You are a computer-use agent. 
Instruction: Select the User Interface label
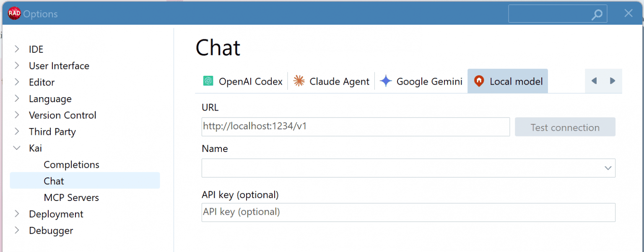coord(59,66)
